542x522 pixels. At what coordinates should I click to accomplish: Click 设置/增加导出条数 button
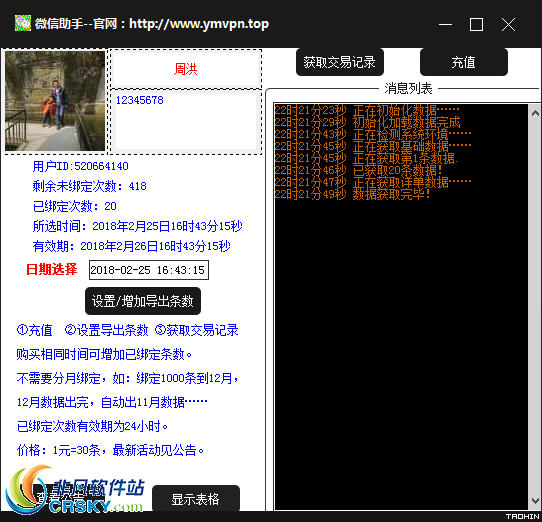(143, 301)
